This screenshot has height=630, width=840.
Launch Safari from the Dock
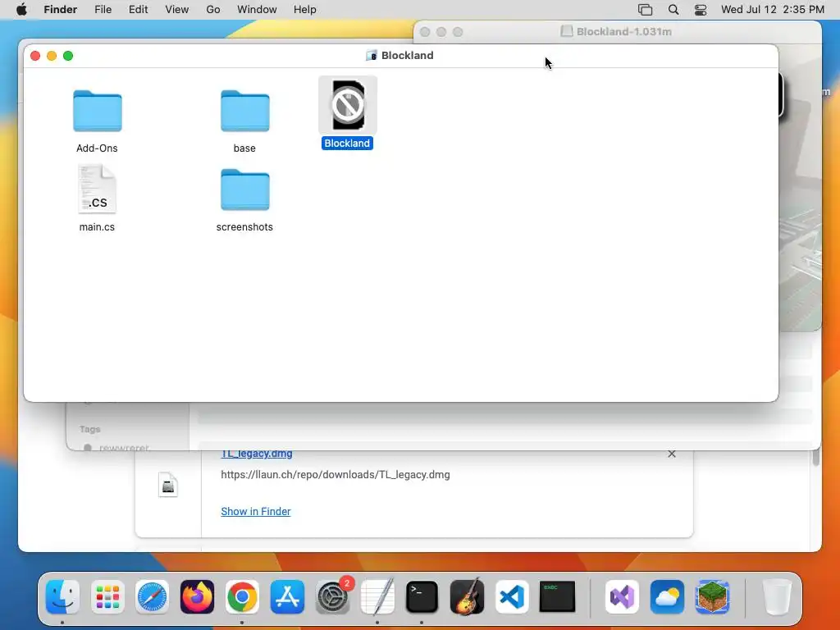(152, 596)
